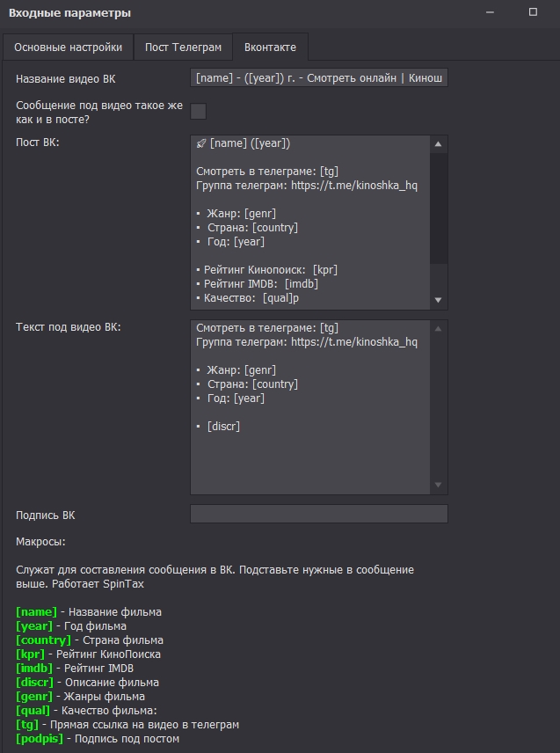Click the green [podpis] macro label
The height and width of the screenshot is (753, 560).
click(x=40, y=739)
